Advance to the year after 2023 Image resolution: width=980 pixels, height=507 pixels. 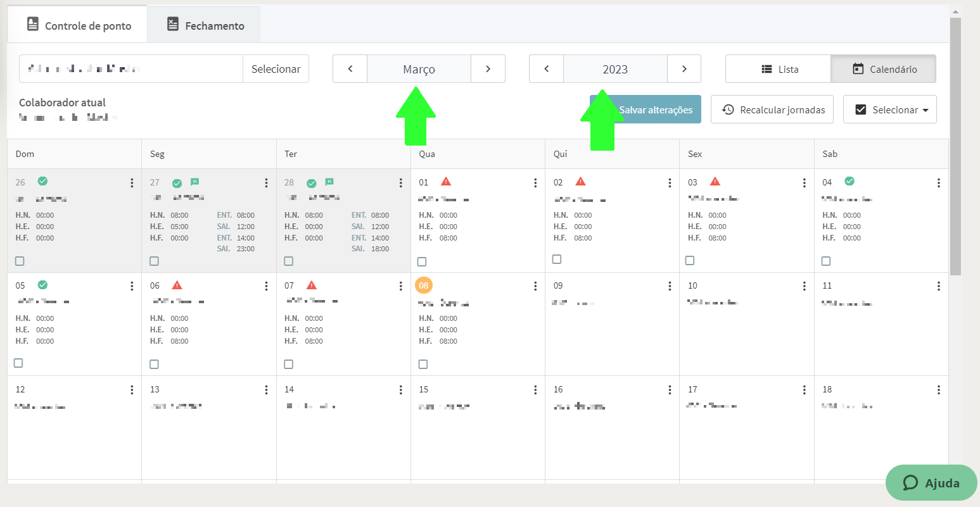pyautogui.click(x=684, y=69)
